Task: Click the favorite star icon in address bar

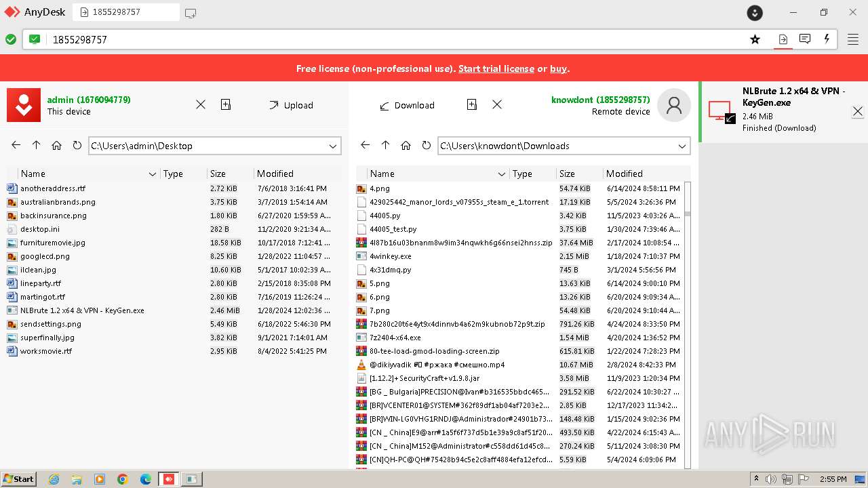Action: point(755,39)
